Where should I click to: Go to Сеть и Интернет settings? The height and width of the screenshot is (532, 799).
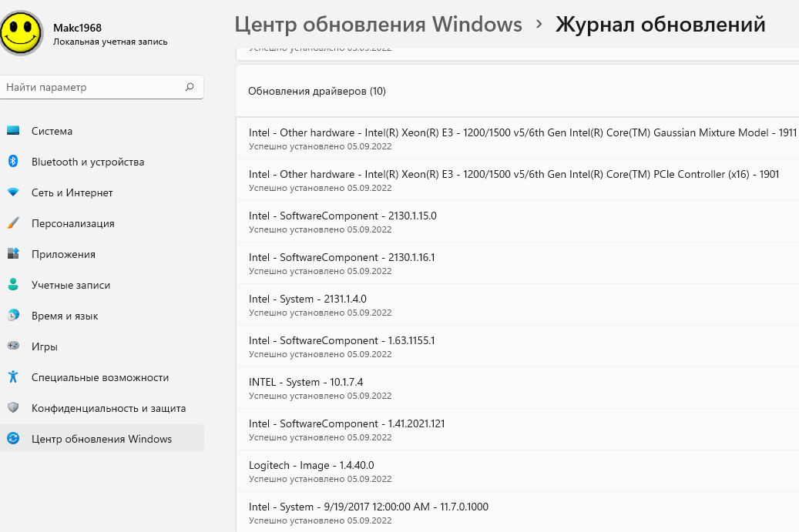tap(102, 192)
